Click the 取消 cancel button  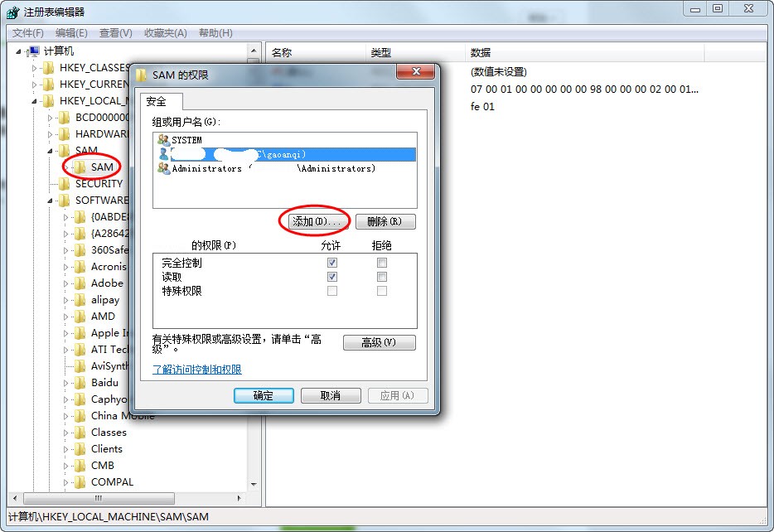331,395
